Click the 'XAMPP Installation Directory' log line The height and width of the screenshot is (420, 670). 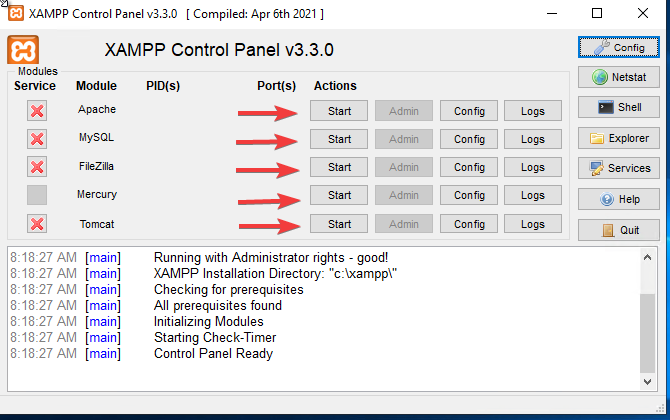[276, 273]
